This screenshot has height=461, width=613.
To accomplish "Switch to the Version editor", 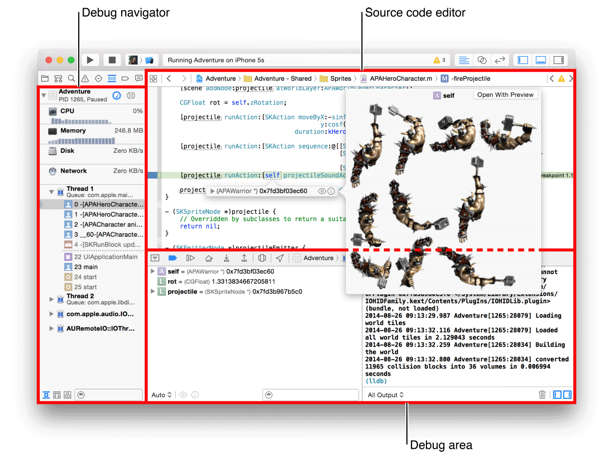I will click(x=500, y=60).
